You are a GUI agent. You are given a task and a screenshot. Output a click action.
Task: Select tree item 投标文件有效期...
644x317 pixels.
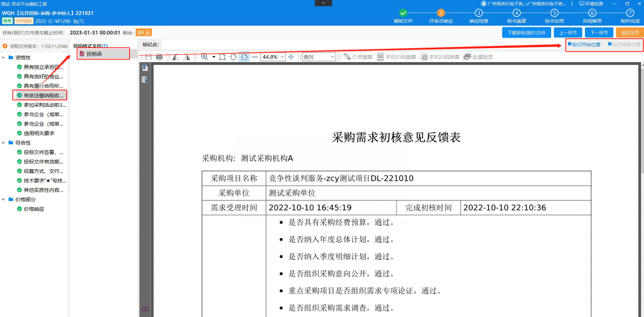[41, 162]
